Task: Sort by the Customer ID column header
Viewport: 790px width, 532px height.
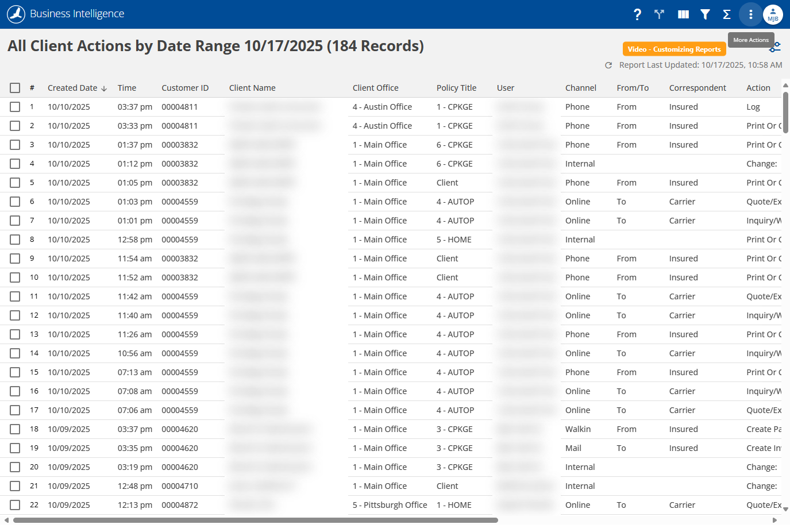Action: pos(185,88)
